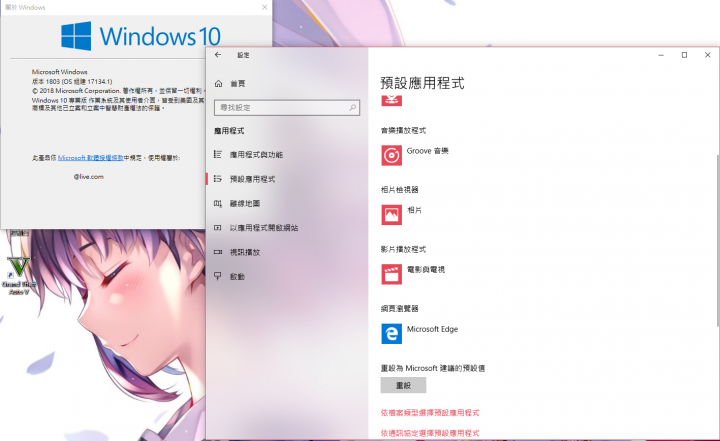Open 依檔案類型選擇預設應用程式 link
This screenshot has width=720, height=441.
pos(430,413)
